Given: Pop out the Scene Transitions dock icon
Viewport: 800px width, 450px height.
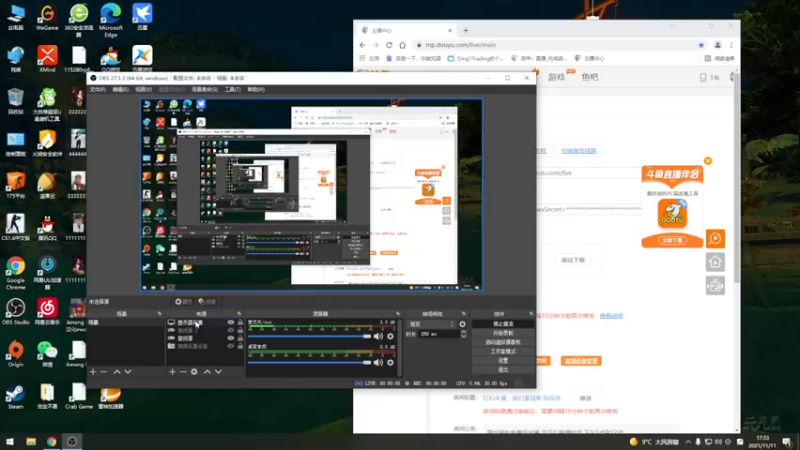Looking at the screenshot, I should coord(464,314).
